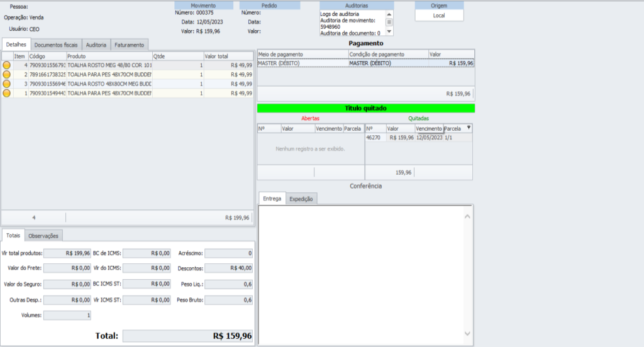Open the Parcela column filter dropdown
The height and width of the screenshot is (347, 644).
click(468, 128)
